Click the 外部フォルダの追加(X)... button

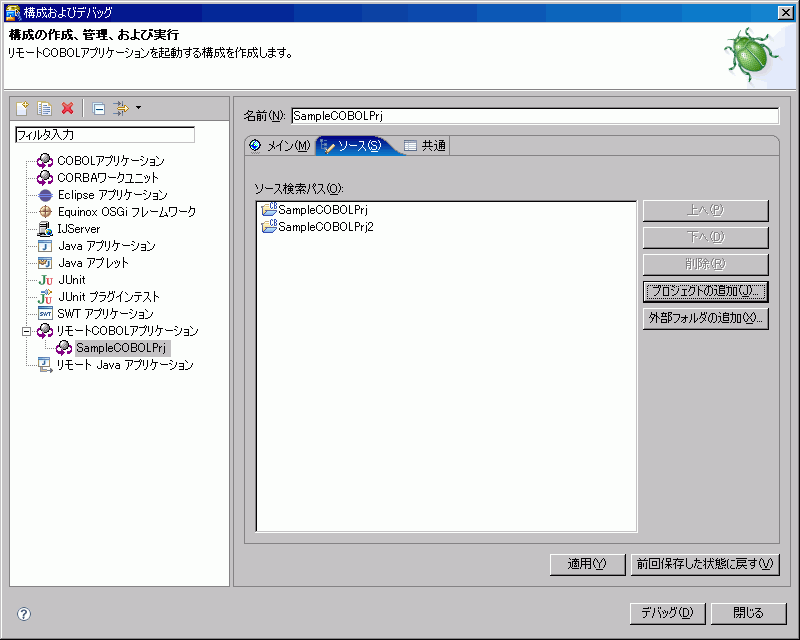point(706,318)
